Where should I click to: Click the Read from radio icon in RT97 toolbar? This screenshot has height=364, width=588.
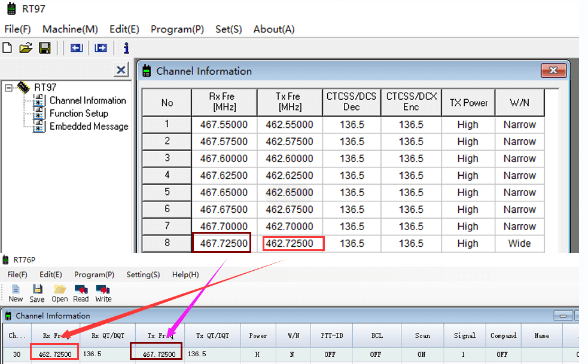click(77, 48)
